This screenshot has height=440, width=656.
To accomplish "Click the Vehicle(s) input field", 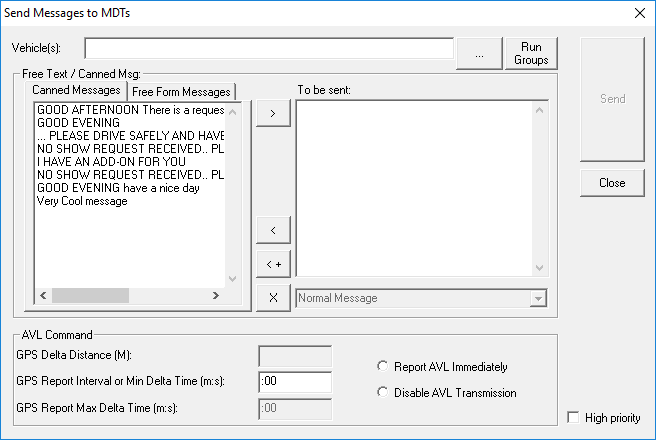I will (x=269, y=49).
